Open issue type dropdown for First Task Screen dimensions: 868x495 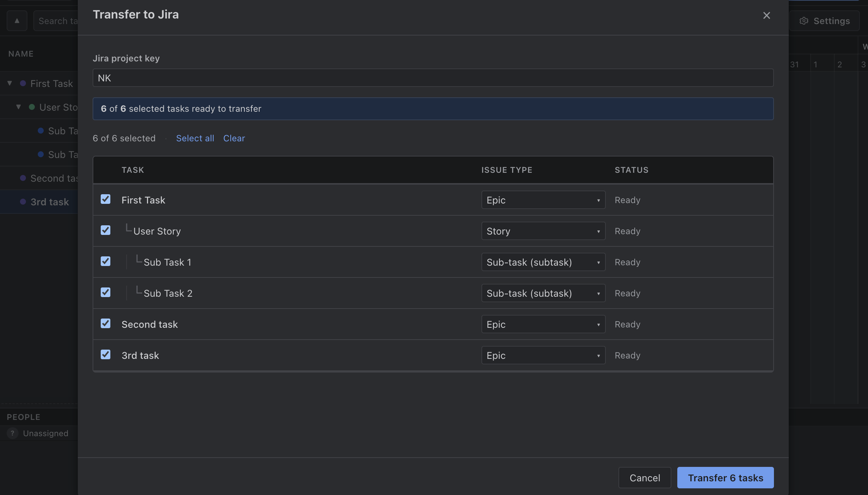[x=543, y=200]
